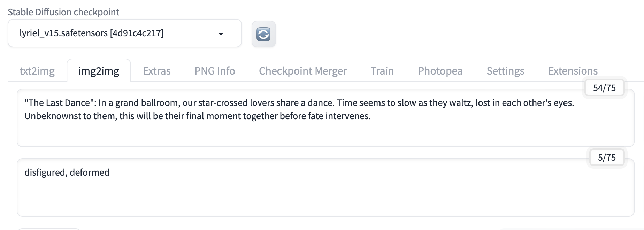Expand the checkpoint dropdown arrow
The width and height of the screenshot is (644, 230).
[221, 34]
